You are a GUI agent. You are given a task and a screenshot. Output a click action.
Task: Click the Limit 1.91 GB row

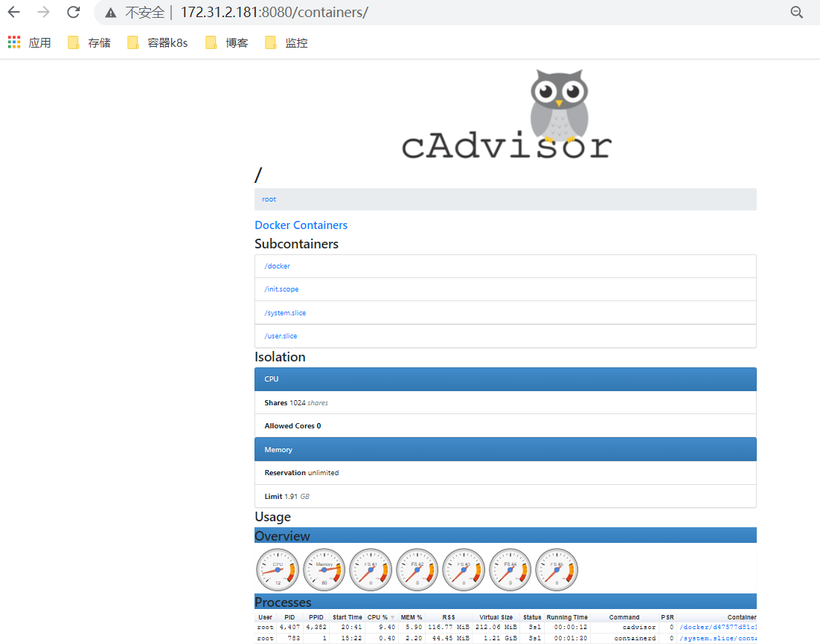[x=505, y=496]
